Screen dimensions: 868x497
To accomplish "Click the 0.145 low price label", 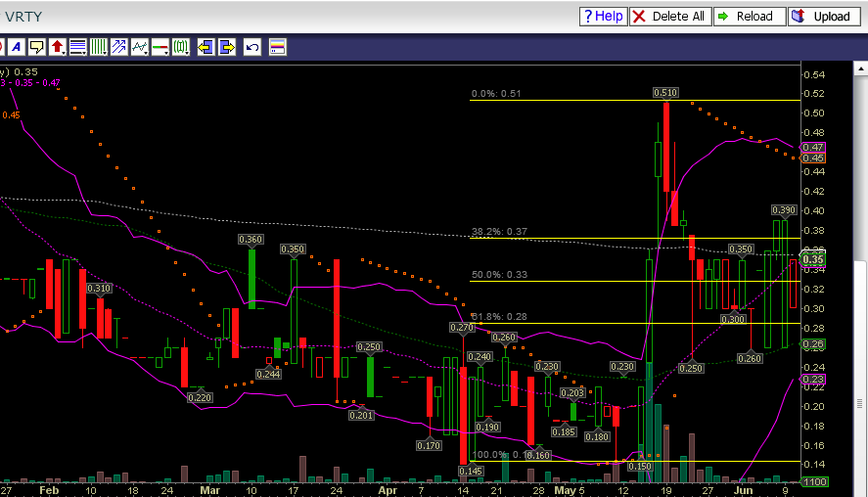I will (x=471, y=471).
